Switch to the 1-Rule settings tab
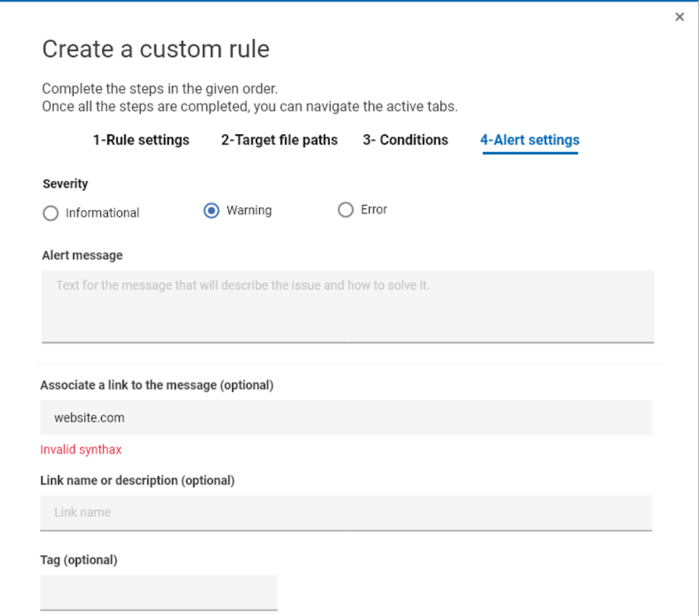Image resolution: width=699 pixels, height=616 pixels. 141,140
